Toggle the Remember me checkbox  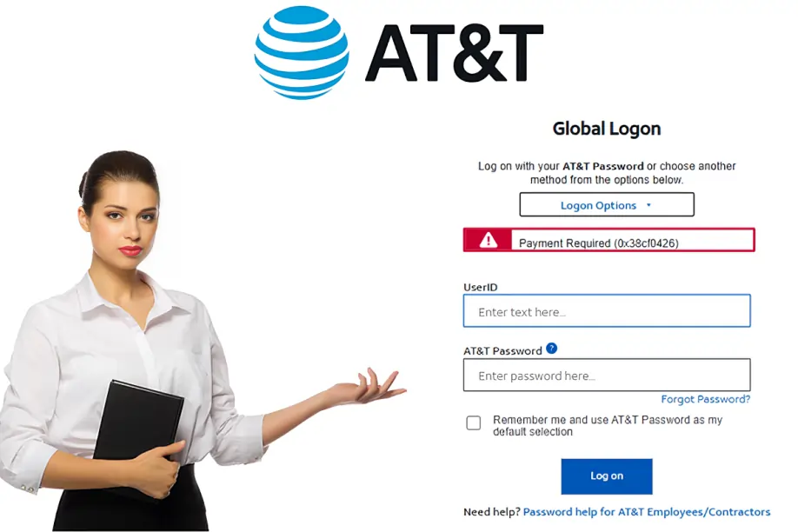tap(473, 423)
